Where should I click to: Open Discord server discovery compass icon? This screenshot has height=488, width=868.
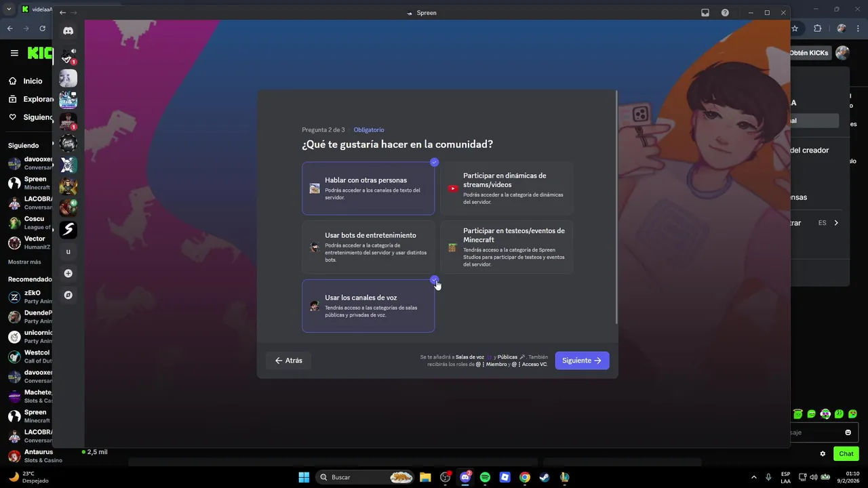click(x=68, y=295)
